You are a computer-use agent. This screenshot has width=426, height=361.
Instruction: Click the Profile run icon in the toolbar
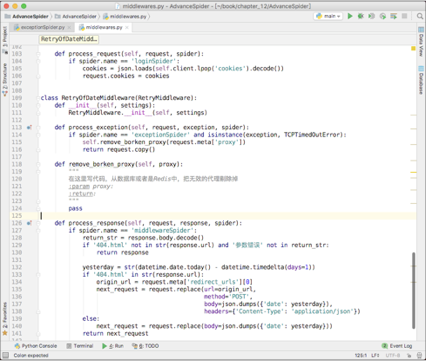[383, 16]
